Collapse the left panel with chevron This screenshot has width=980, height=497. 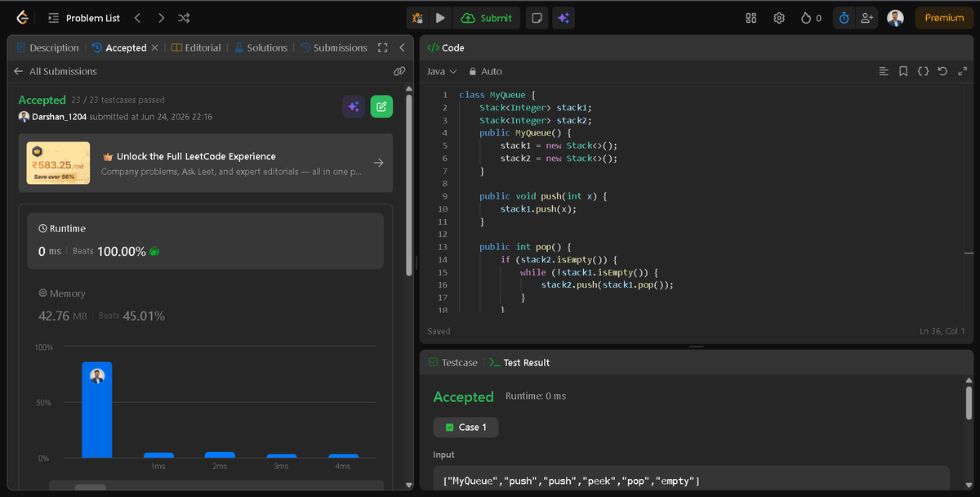[402, 48]
